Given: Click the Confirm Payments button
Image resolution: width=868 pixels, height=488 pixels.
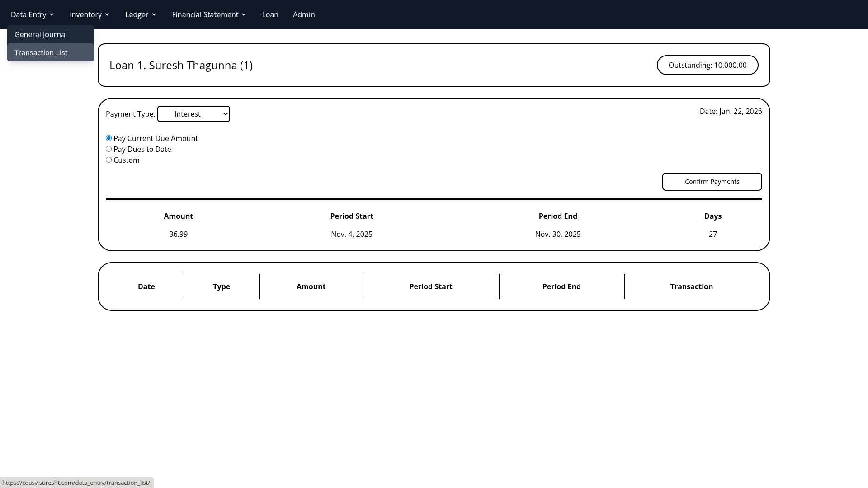Looking at the screenshot, I should point(712,181).
